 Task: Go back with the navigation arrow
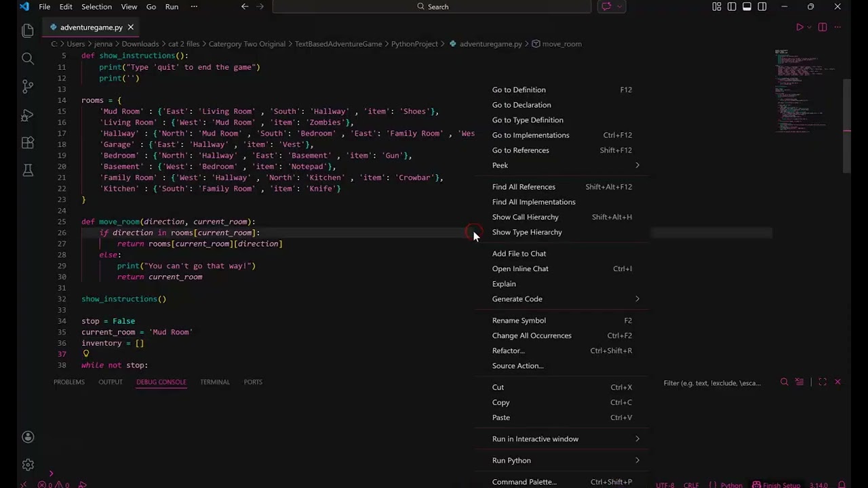245,7
